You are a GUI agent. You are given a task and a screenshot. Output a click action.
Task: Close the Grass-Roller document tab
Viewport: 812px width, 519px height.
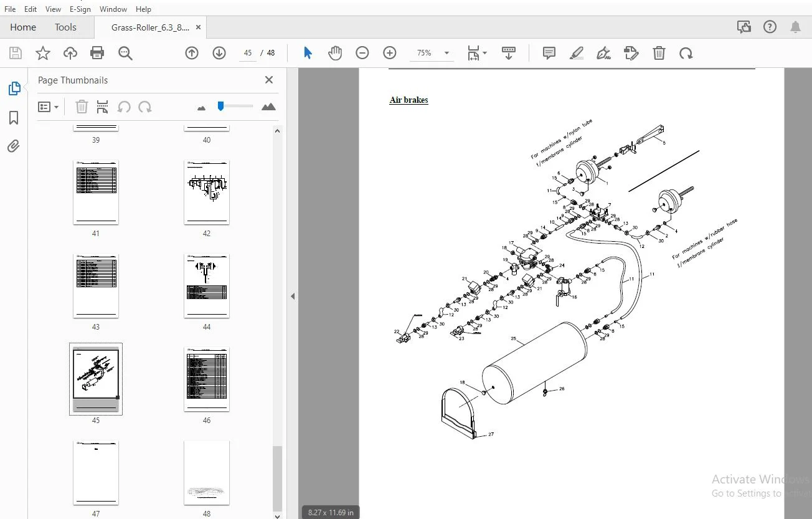(199, 27)
